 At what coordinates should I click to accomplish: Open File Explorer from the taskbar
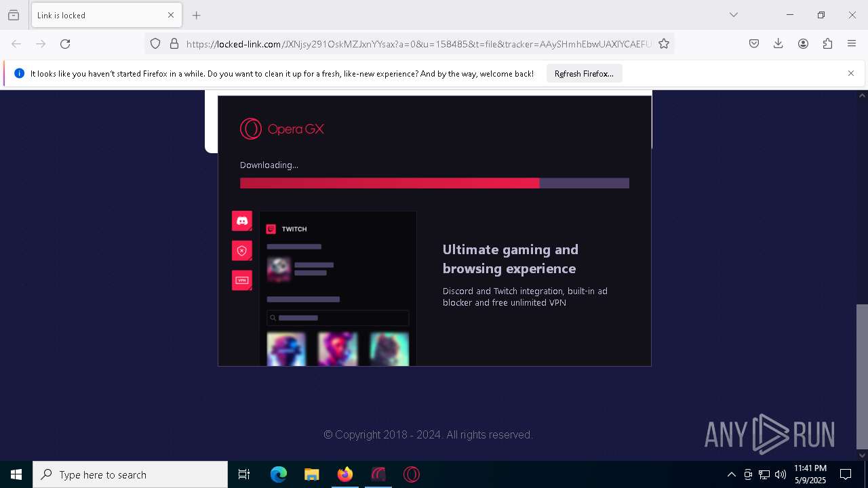click(x=311, y=474)
